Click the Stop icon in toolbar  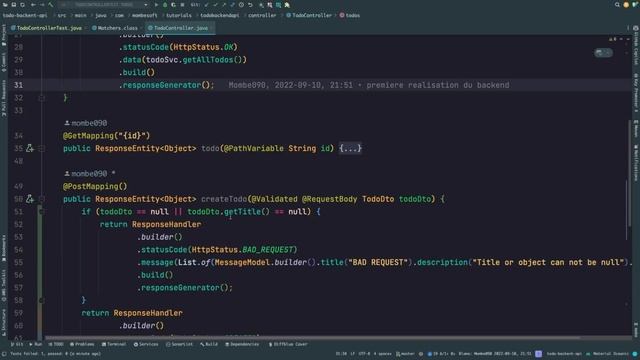(x=182, y=4)
